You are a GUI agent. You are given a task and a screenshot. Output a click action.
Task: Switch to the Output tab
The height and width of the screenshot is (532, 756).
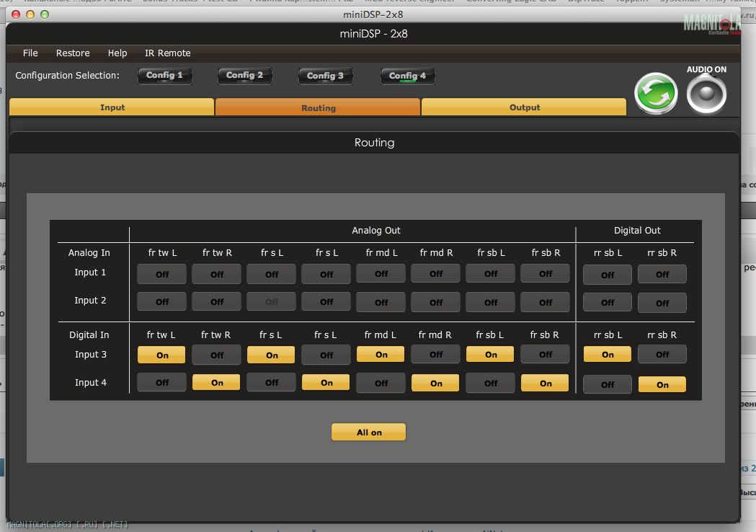click(x=524, y=107)
